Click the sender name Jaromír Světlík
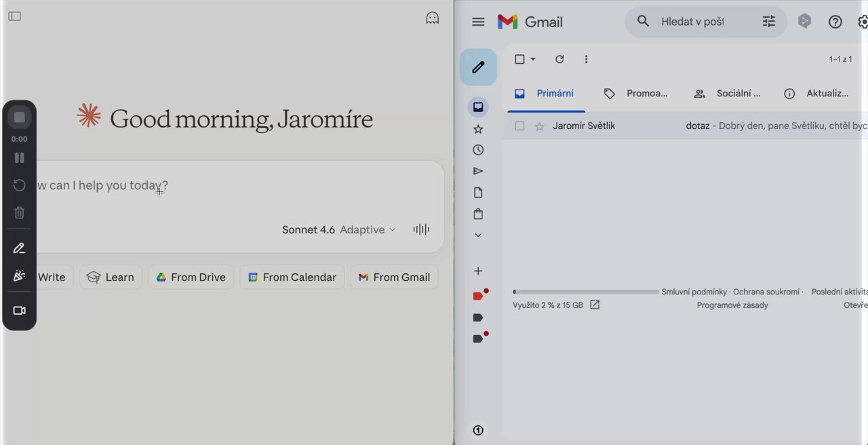868x445 pixels. (x=584, y=126)
